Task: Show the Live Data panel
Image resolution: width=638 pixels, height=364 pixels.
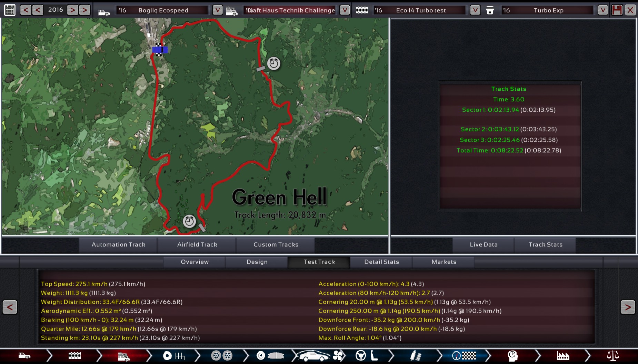Action: point(484,244)
